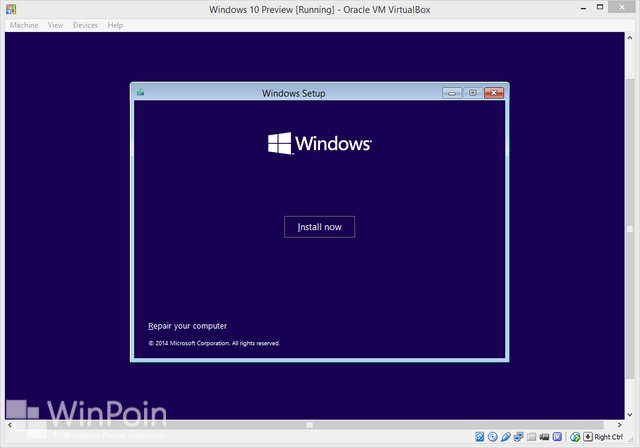The height and width of the screenshot is (448, 640).
Task: Maximize the Windows Setup dialog
Action: coord(473,93)
